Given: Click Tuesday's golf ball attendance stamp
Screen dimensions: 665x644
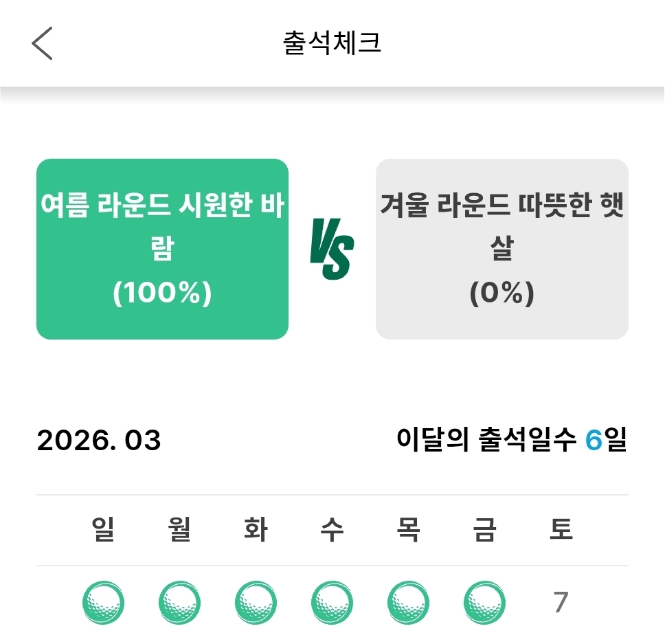Looking at the screenshot, I should point(256,602).
